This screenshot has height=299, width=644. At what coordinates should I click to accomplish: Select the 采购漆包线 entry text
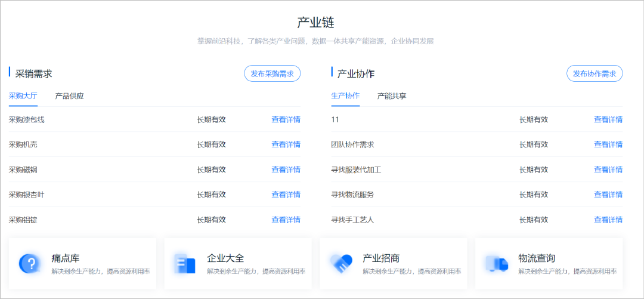26,120
